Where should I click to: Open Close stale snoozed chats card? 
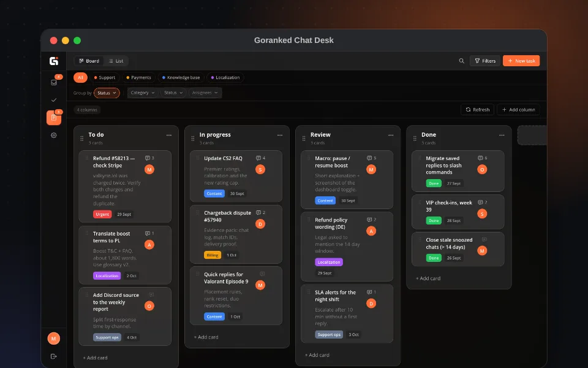(458, 250)
